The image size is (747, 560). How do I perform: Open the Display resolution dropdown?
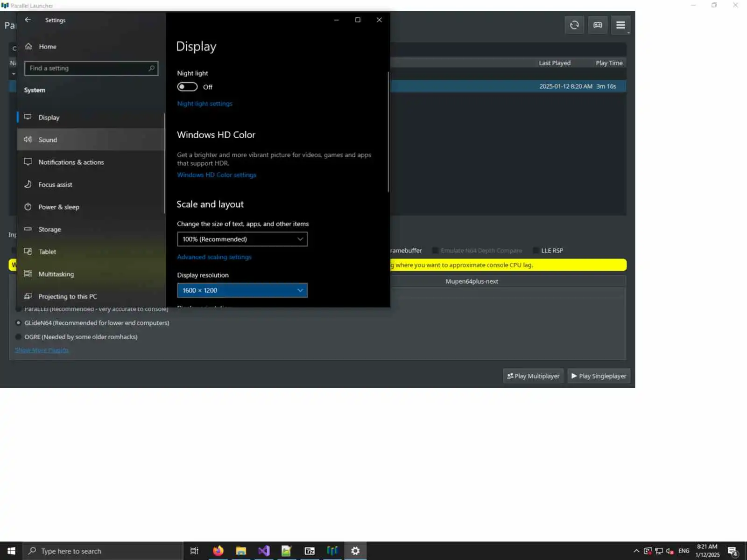pyautogui.click(x=242, y=290)
